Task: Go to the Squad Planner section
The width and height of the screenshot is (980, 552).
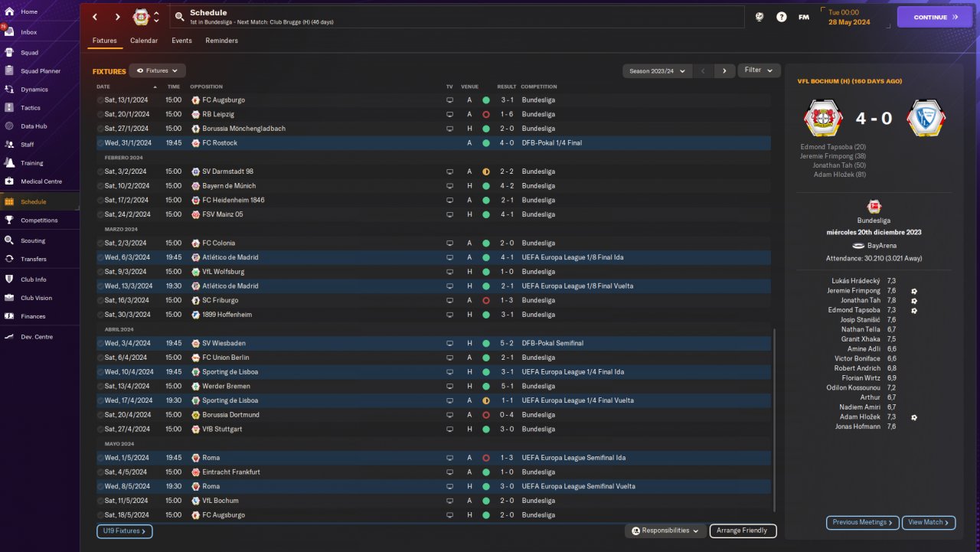Action: (x=40, y=71)
